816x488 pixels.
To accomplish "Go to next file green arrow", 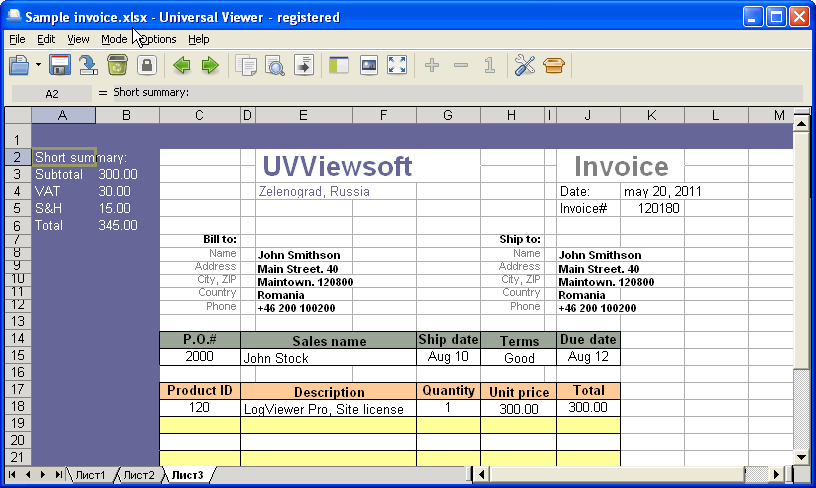I will coord(210,66).
